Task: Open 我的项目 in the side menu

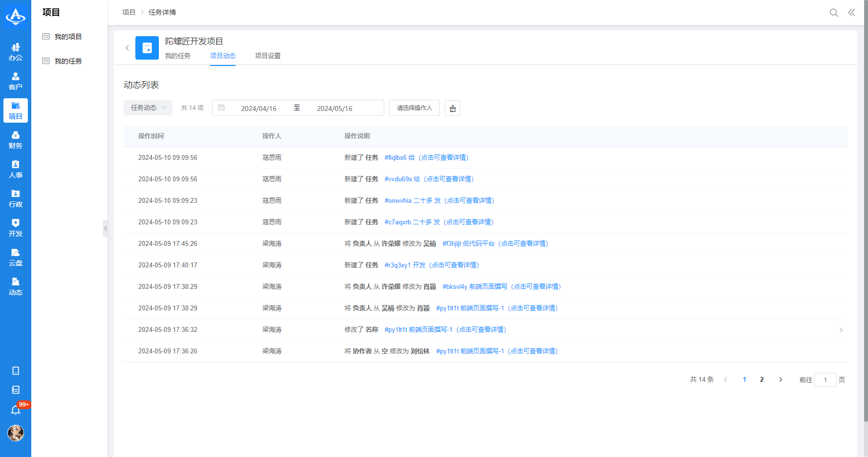Action: (68, 37)
